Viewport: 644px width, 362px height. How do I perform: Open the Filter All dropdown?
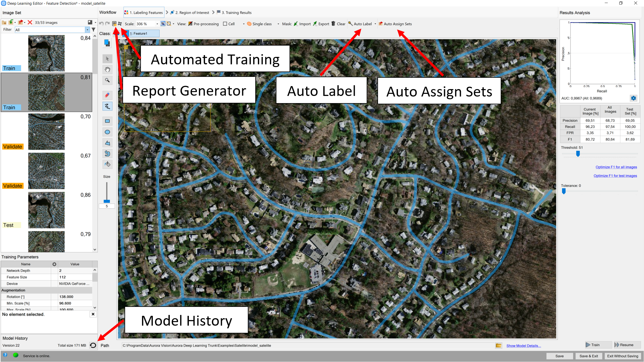(x=87, y=29)
